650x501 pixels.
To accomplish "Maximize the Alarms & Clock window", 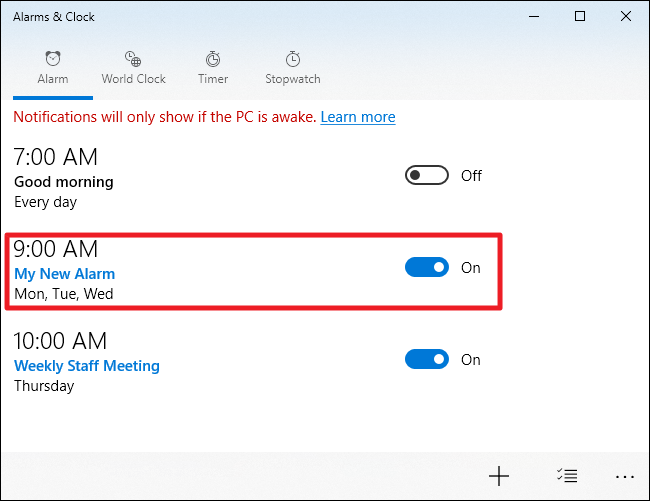I will (x=580, y=16).
